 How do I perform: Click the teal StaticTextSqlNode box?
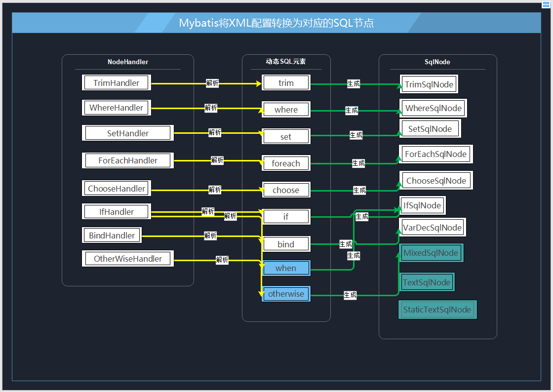click(x=437, y=310)
